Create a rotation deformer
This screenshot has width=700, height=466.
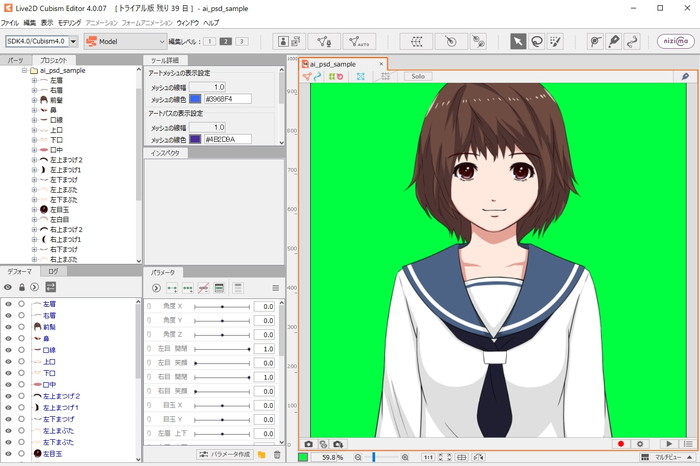(x=451, y=42)
